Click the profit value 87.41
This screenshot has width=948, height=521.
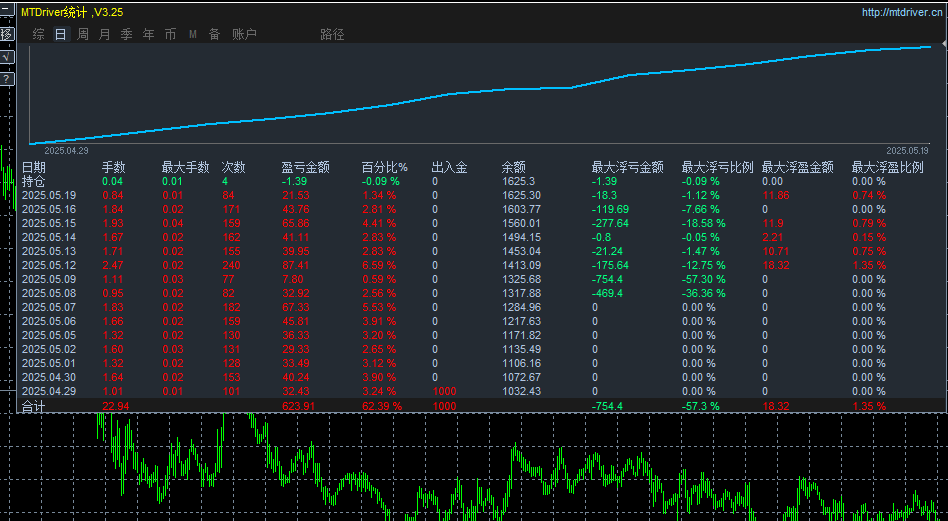(295, 265)
